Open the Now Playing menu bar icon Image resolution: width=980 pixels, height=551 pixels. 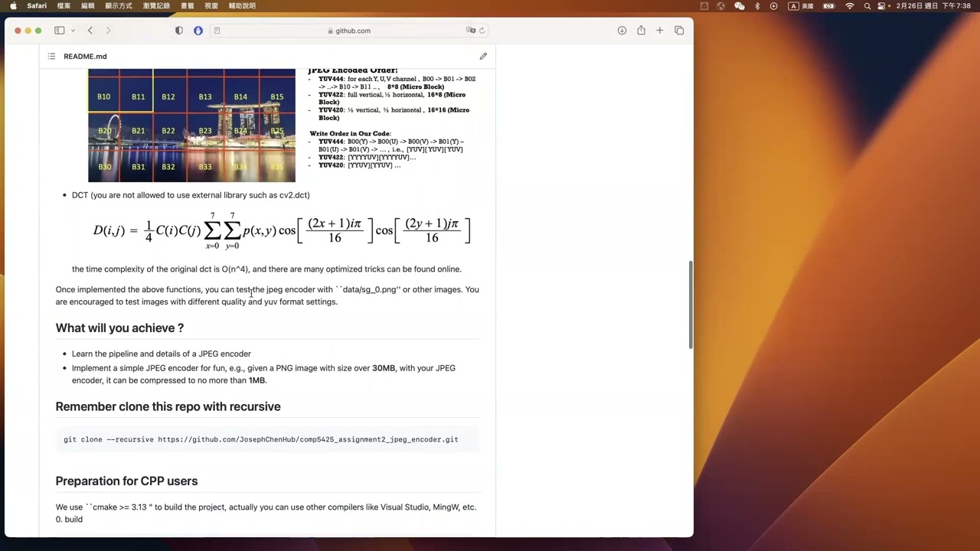tap(774, 6)
